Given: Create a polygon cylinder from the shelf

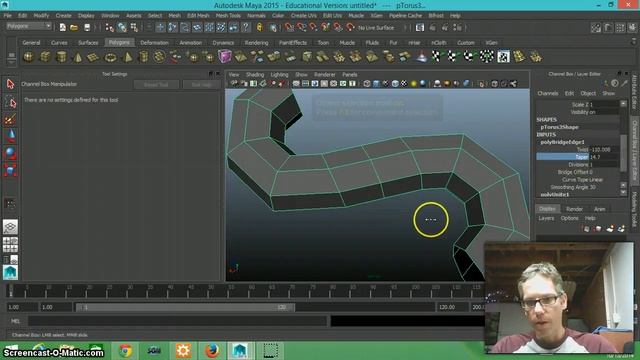Looking at the screenshot, I should point(61,57).
